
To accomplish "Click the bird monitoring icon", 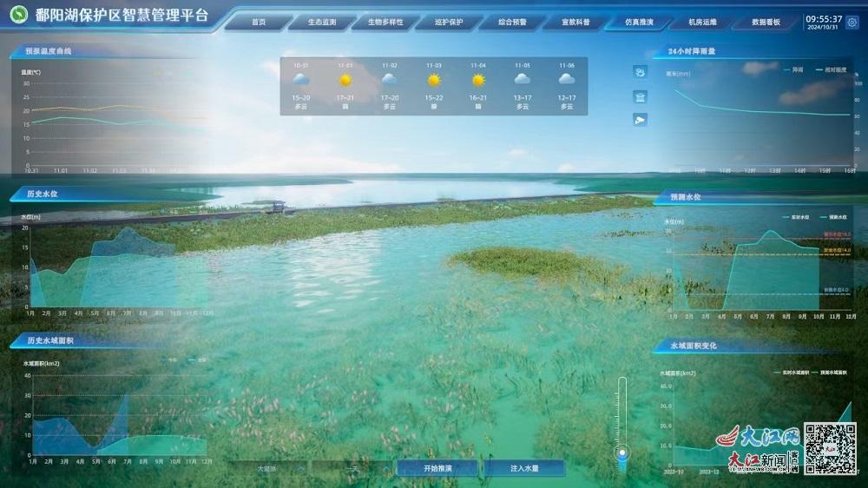I will coord(640,72).
